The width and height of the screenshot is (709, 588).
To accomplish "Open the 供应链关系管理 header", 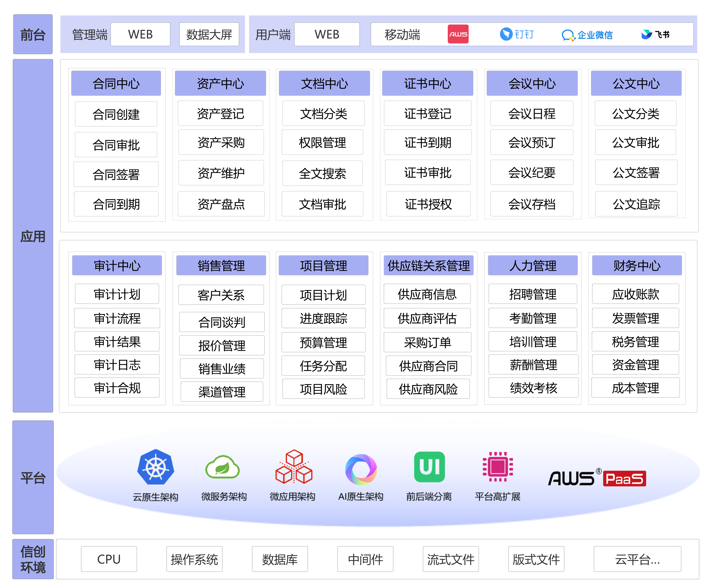I will (x=429, y=265).
